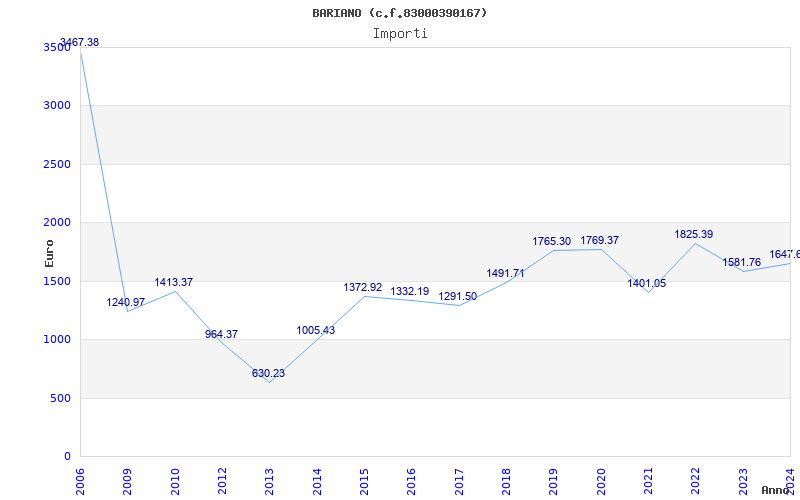Click the 500 y-axis tick label
Viewport: 800px width, 500px height.
tap(60, 398)
